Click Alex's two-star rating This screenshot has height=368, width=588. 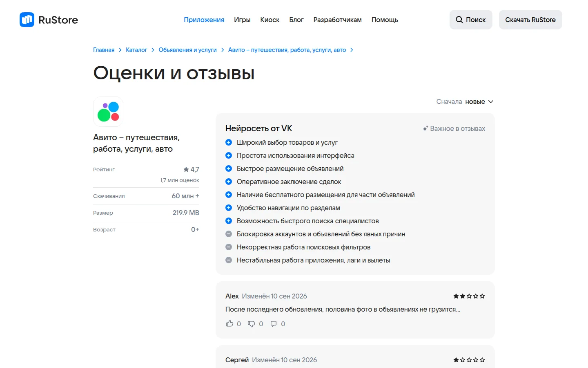pos(469,296)
